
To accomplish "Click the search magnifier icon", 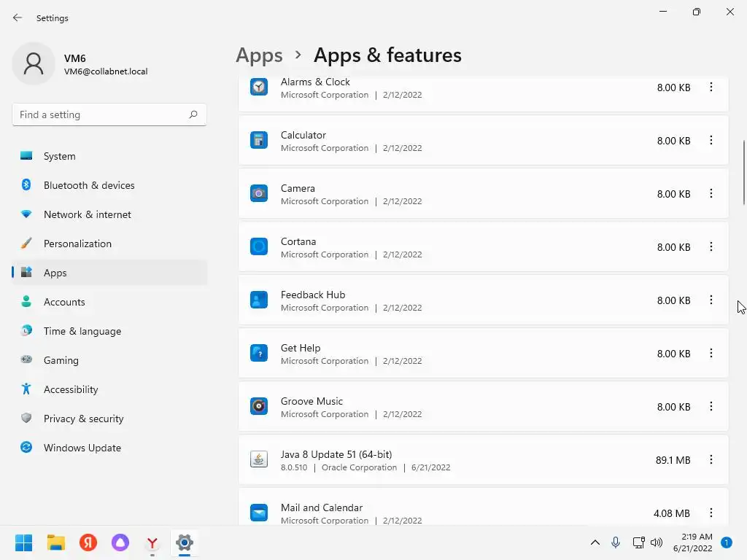I will tap(193, 114).
